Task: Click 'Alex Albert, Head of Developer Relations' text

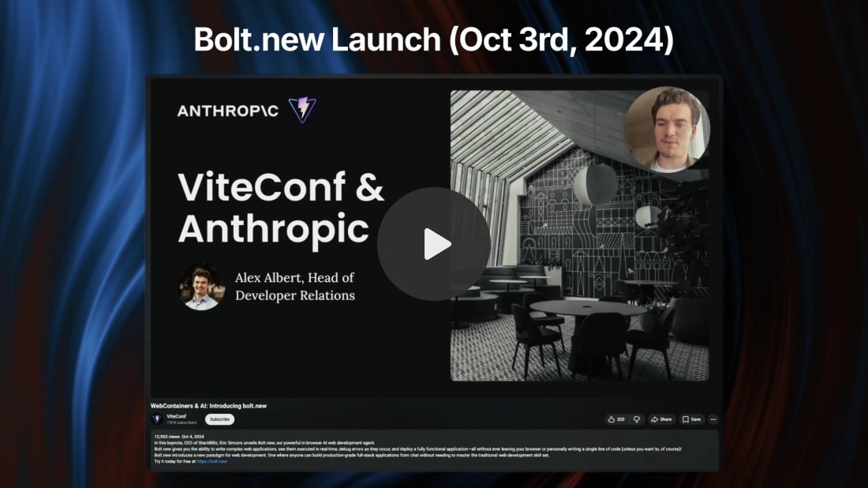Action: click(295, 287)
